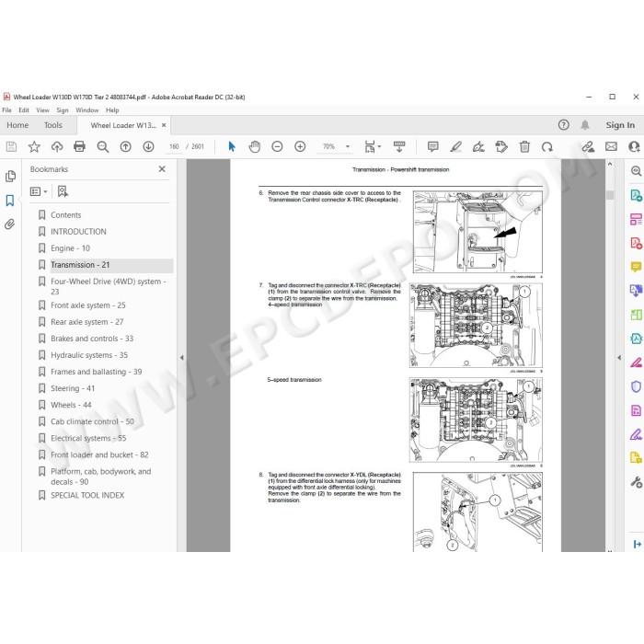Open the Find text search tool

(x=102, y=146)
